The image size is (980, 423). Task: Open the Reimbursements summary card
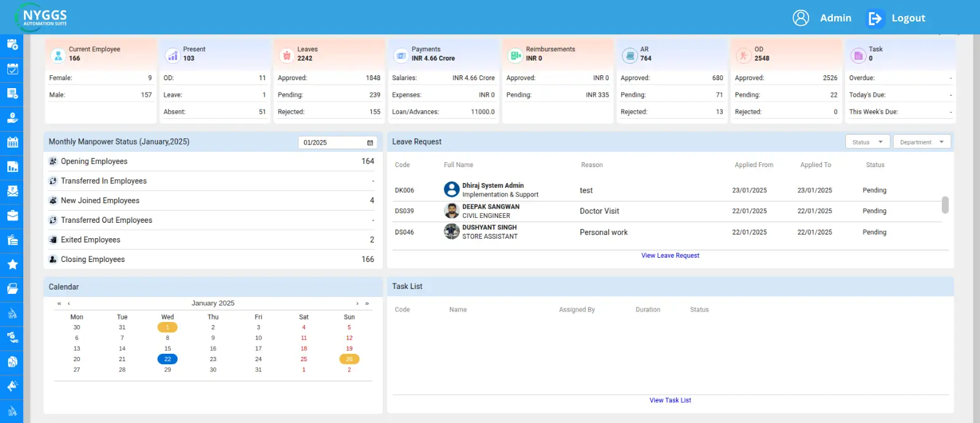tap(557, 54)
